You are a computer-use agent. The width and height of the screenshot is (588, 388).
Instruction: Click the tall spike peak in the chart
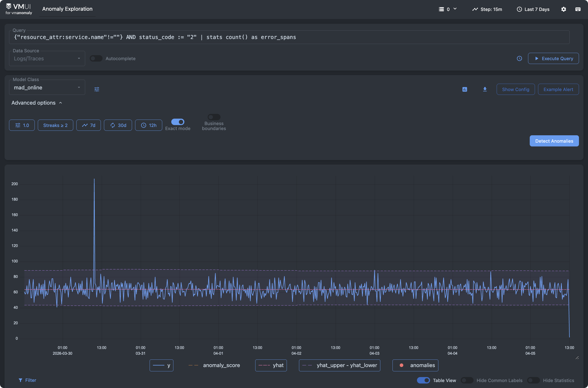point(94,179)
